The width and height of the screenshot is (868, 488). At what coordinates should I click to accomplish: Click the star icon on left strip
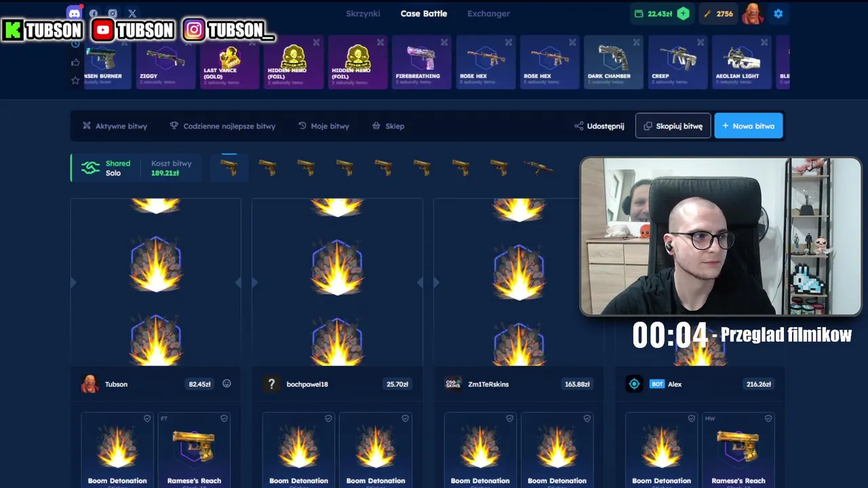[75, 81]
